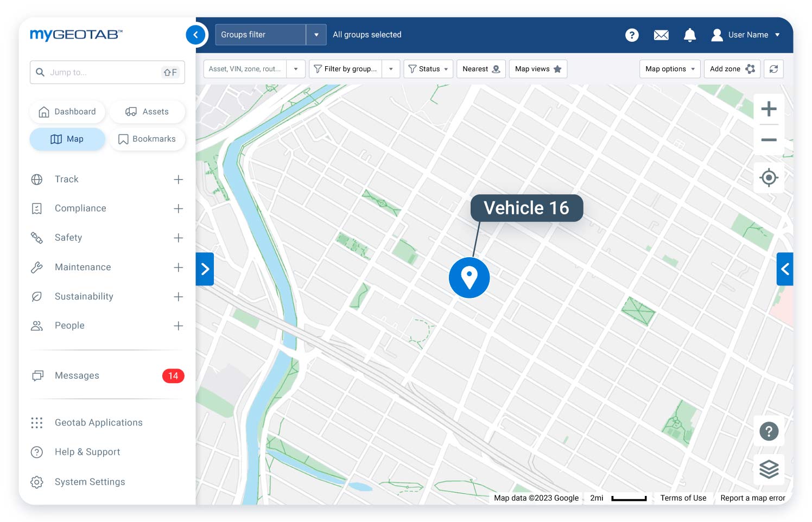The height and width of the screenshot is (522, 812).
Task: Zoom out on the map
Action: pyautogui.click(x=769, y=139)
